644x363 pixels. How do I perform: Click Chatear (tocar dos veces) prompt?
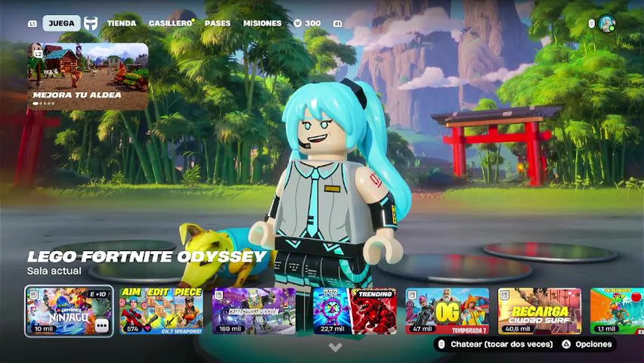pos(495,344)
